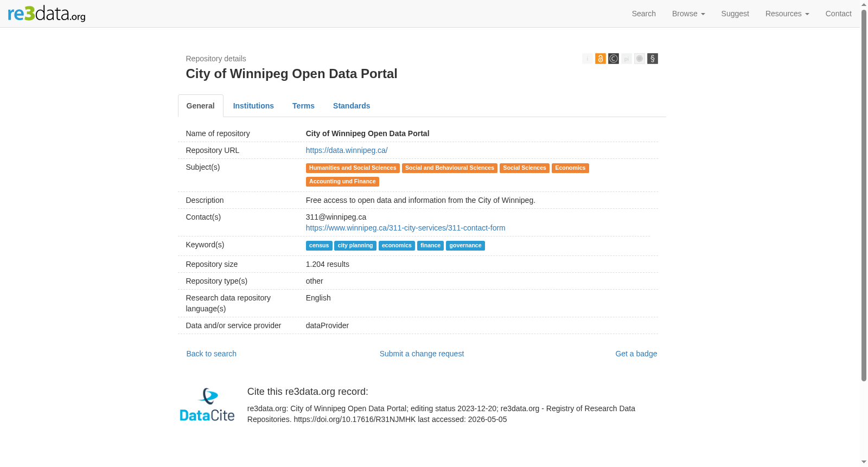Click the greyed-out additional information 'i' icon
This screenshot has height=467, width=868.
tap(587, 59)
